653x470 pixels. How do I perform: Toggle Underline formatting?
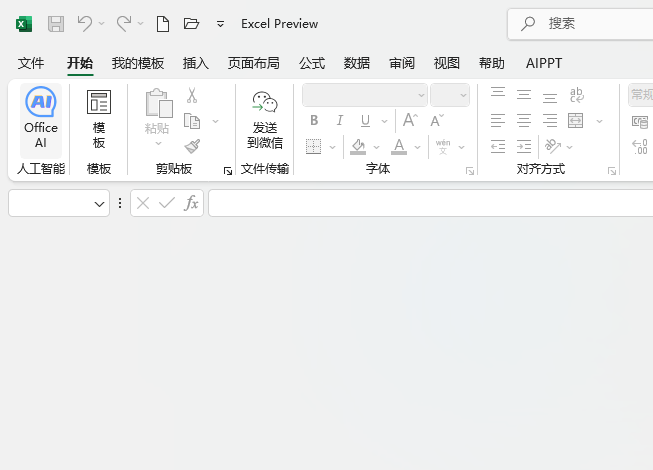pyautogui.click(x=365, y=121)
